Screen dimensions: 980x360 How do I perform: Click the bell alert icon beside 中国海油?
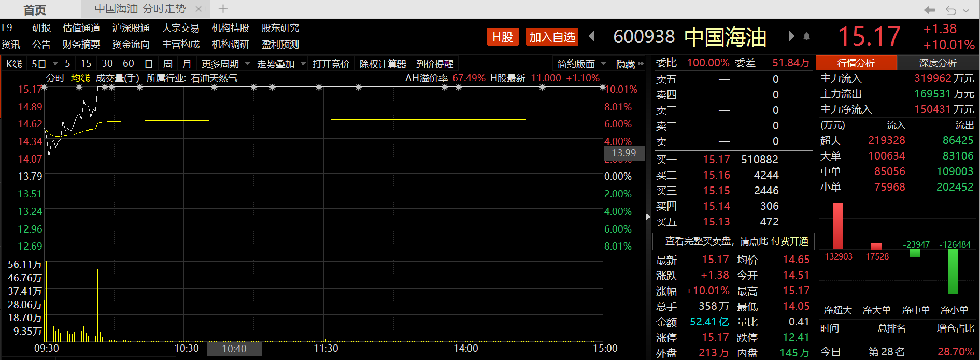807,36
